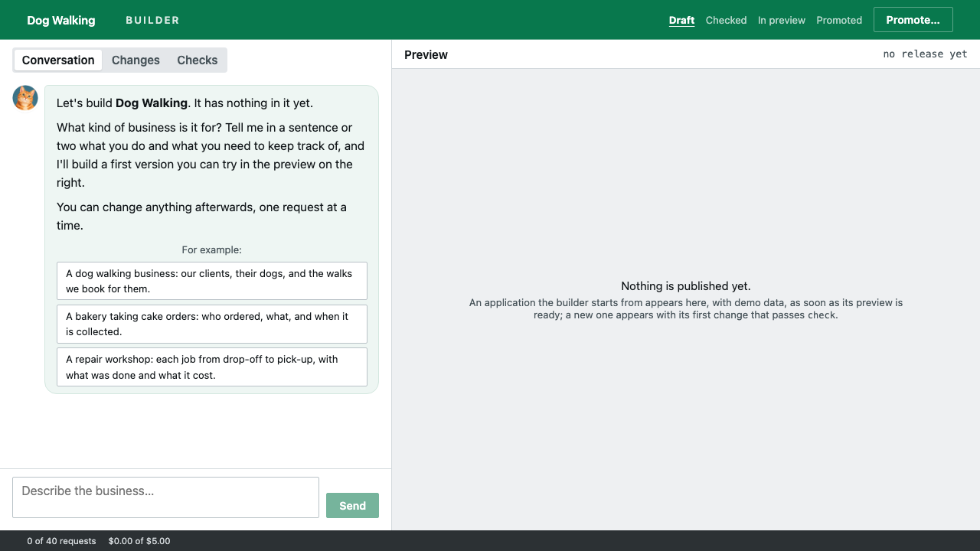980x551 pixels.
Task: Click the Preview panel heading
Action: coord(426,54)
